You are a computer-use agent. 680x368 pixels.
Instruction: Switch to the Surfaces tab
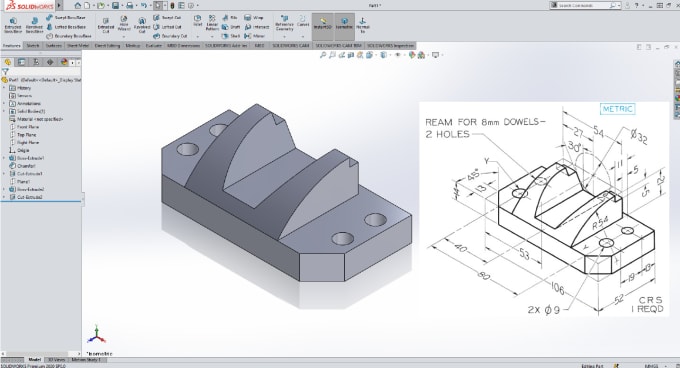54,46
